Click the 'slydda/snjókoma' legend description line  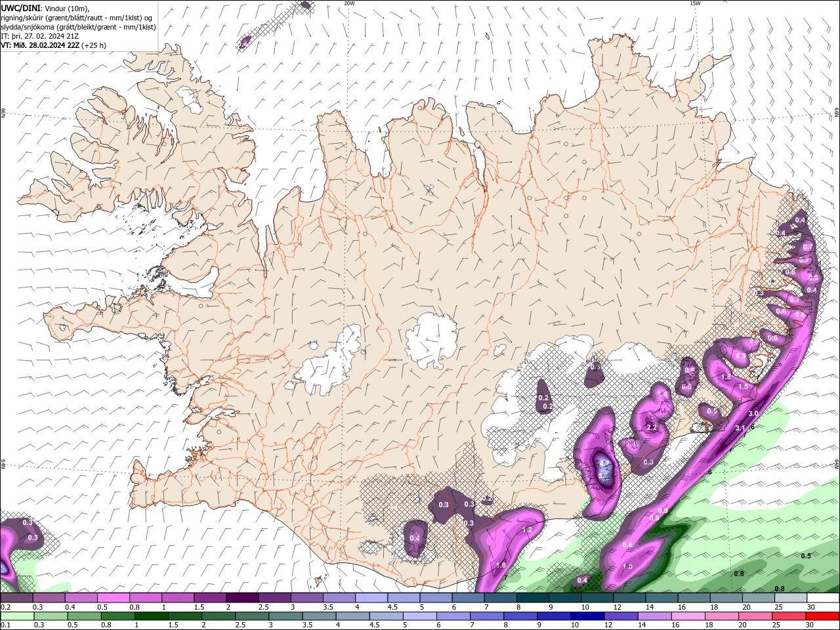click(x=78, y=27)
